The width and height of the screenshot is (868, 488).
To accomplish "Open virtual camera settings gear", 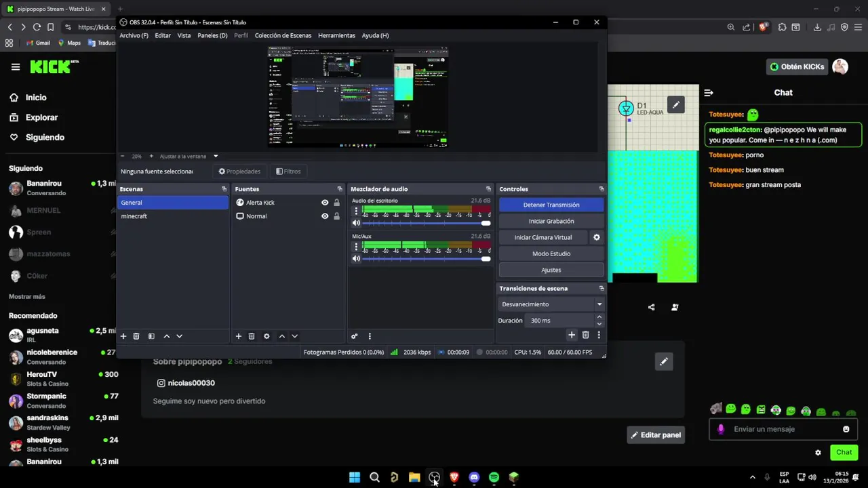I will coord(597,237).
